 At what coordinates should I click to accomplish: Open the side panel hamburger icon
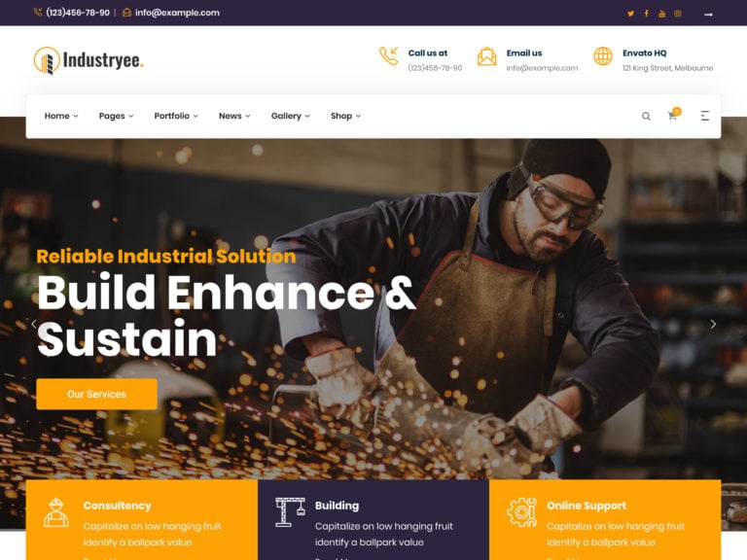pyautogui.click(x=705, y=116)
